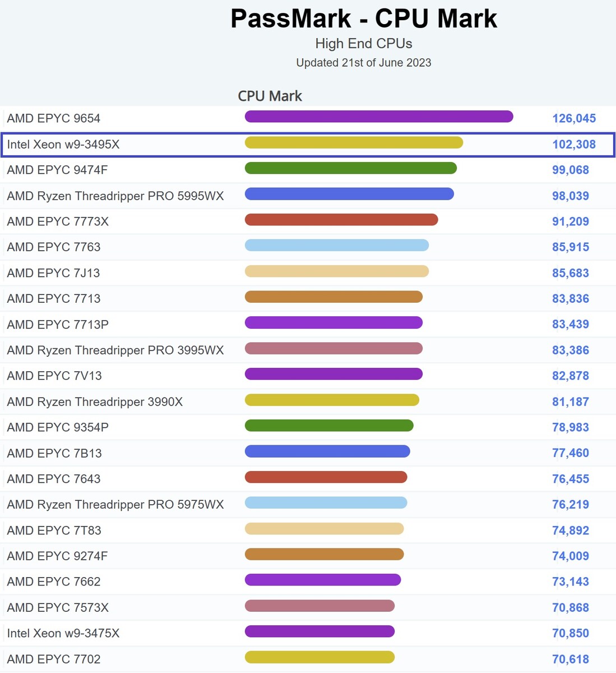Click the score 73,143
The image size is (616, 673).
coord(571,582)
